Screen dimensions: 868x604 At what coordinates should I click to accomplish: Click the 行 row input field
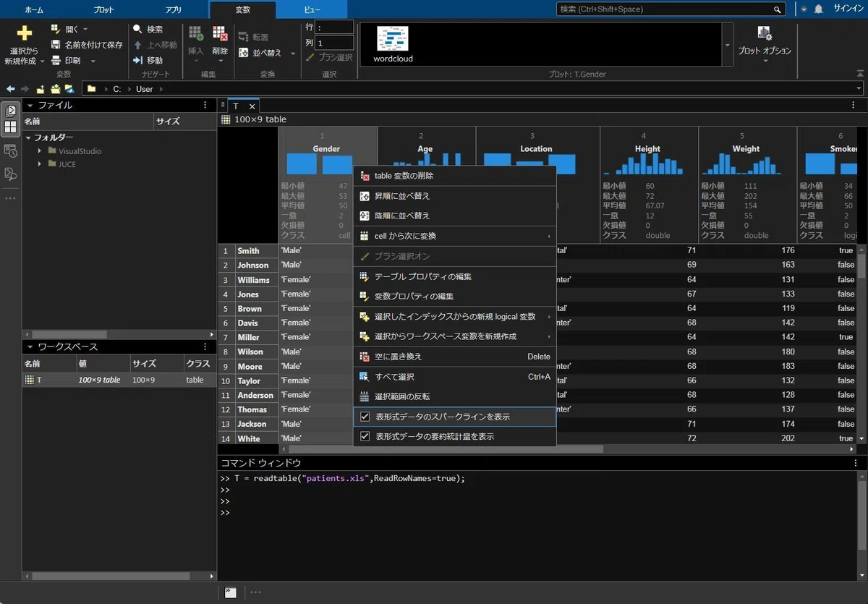coord(334,27)
